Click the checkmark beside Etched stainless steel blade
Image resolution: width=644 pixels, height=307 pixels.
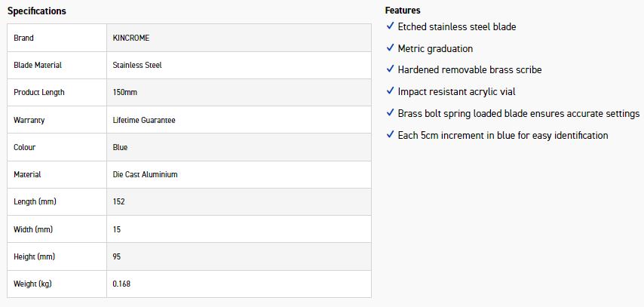[x=390, y=26]
